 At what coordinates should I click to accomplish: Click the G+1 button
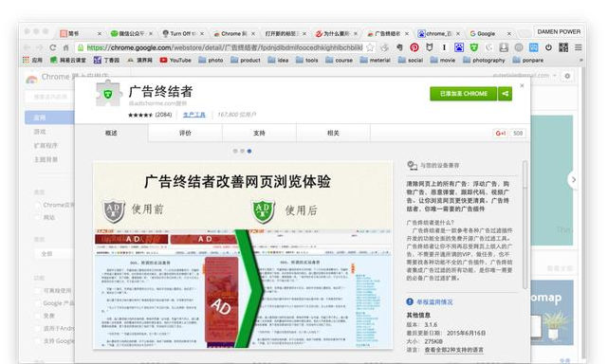point(500,134)
